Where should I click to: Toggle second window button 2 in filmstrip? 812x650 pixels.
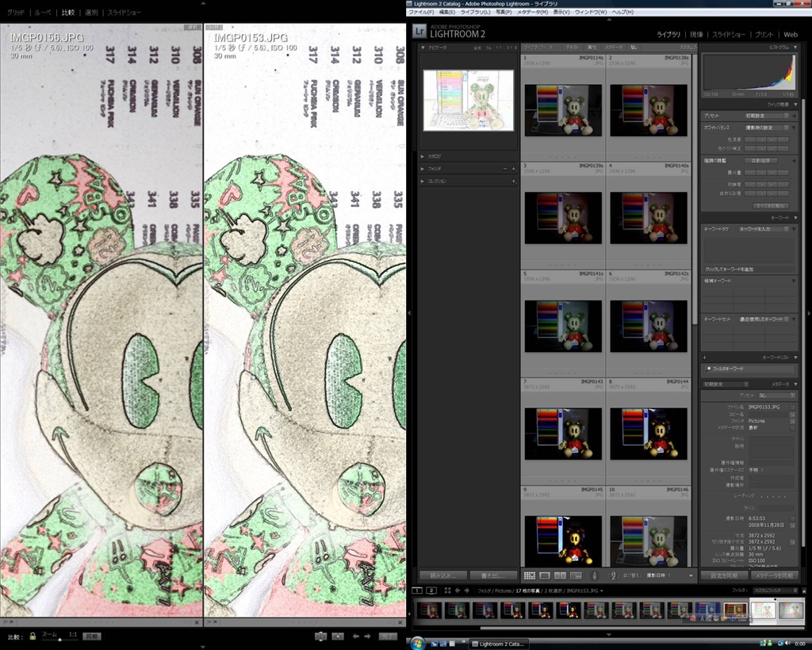(x=431, y=591)
